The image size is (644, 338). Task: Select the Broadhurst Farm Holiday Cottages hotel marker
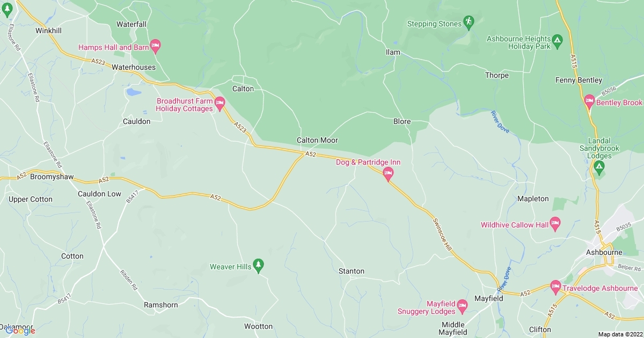coord(219,104)
